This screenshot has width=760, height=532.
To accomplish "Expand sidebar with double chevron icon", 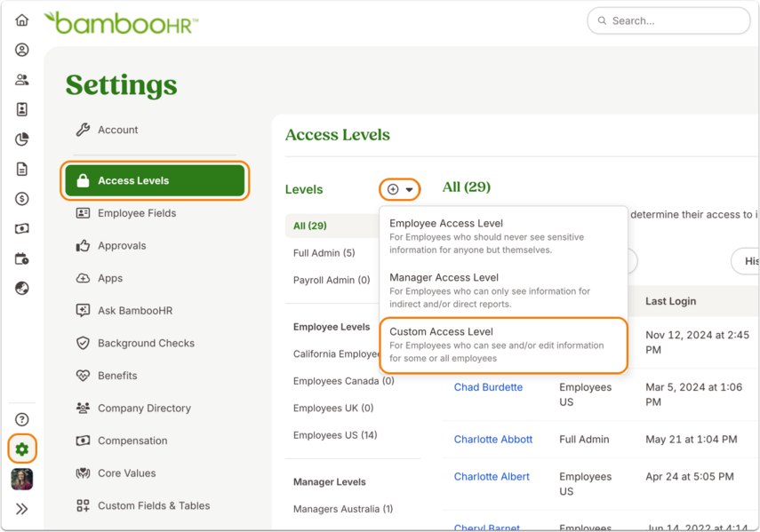I will pos(22,509).
